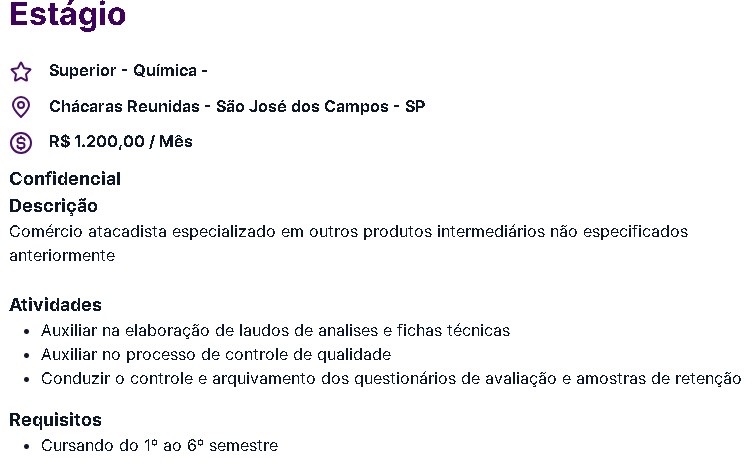Click the Atividades section heading

pyautogui.click(x=55, y=305)
